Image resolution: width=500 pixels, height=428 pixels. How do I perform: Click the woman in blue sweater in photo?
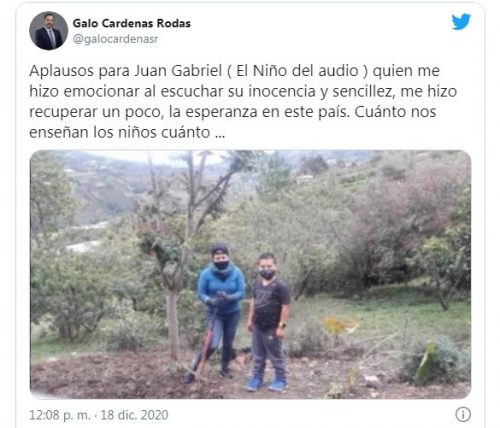[221, 308]
